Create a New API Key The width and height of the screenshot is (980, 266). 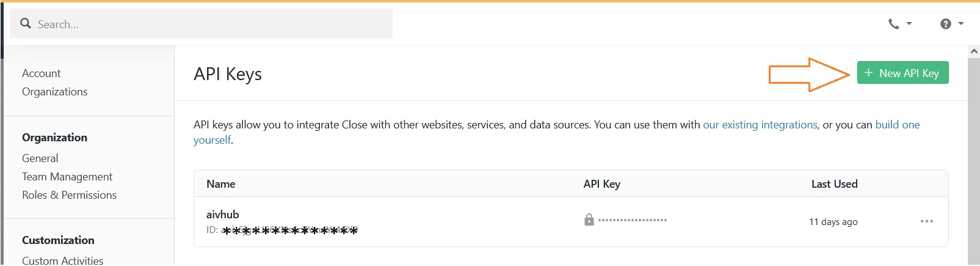coord(902,73)
